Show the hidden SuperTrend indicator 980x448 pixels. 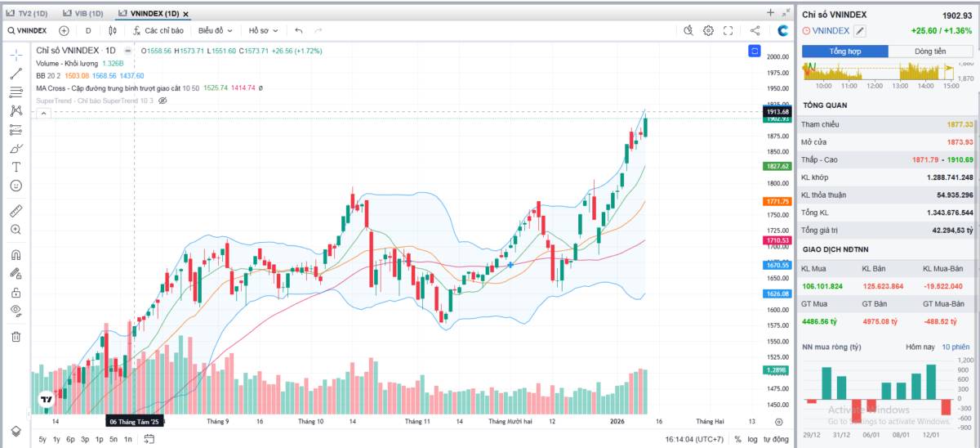(162, 100)
